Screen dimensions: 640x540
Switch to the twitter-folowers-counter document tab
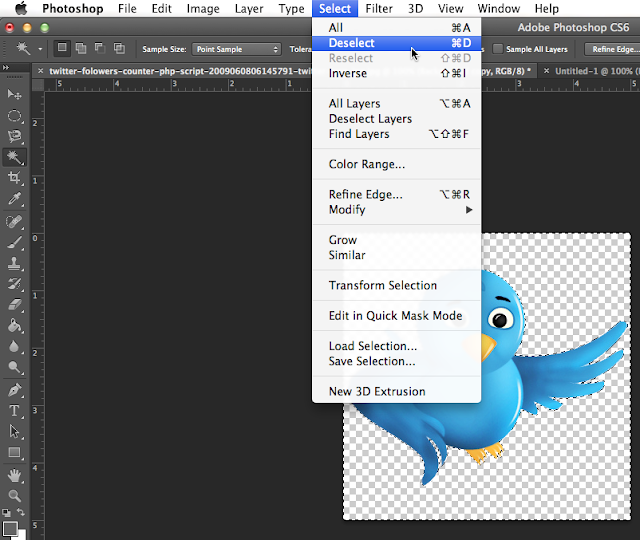180,71
